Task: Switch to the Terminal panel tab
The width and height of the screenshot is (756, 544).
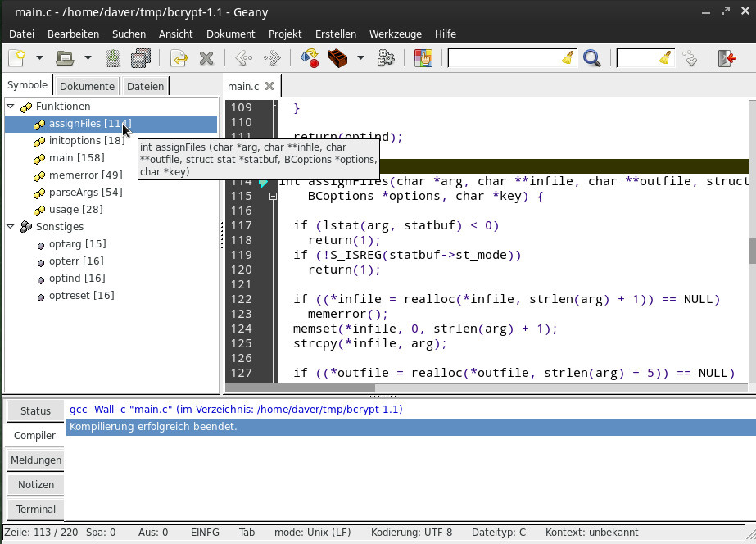Action: (x=36, y=509)
